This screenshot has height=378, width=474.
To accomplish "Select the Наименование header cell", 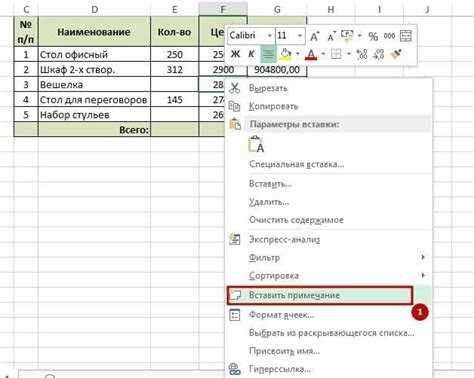I will pyautogui.click(x=94, y=32).
